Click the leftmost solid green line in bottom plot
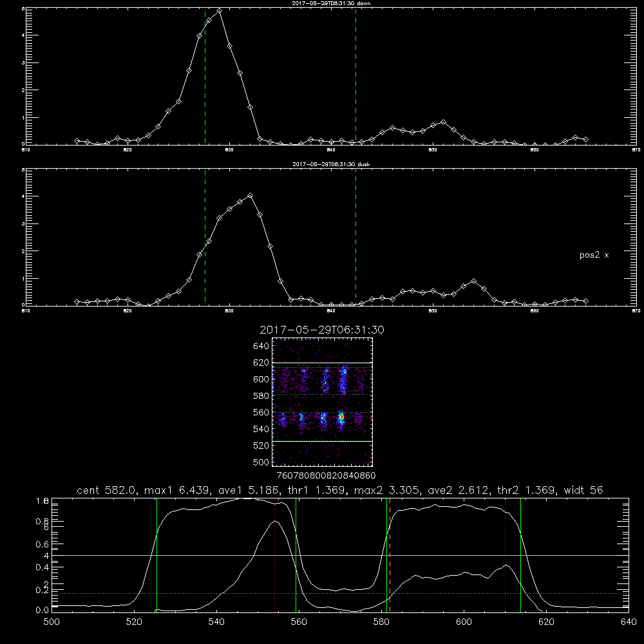Viewport: 644px width, 644px height. 156,555
